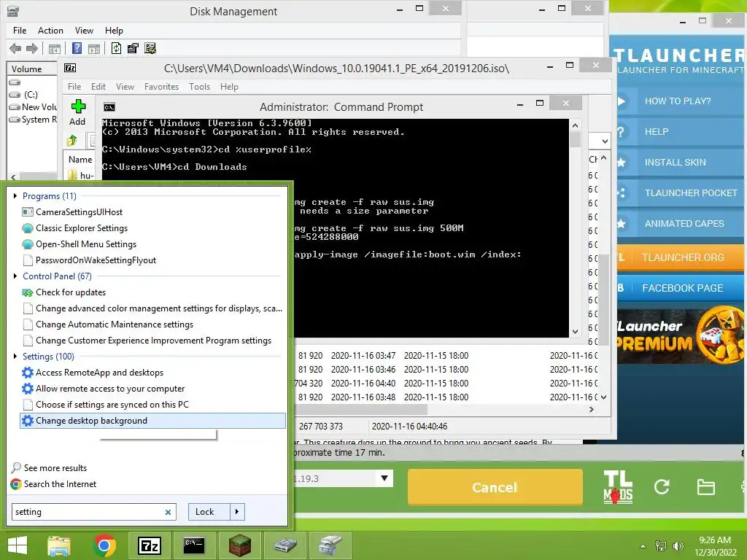
Task: Click the yellow Cancel button in TLauncher
Action: [x=495, y=486]
